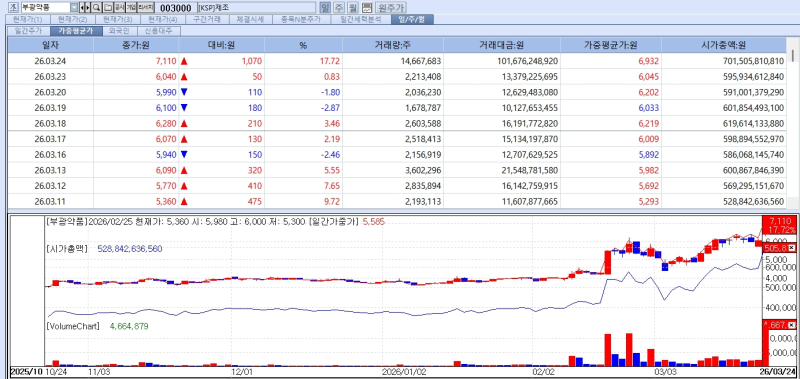
Task: Switch to 현재가(1) tab
Action: click(28, 19)
